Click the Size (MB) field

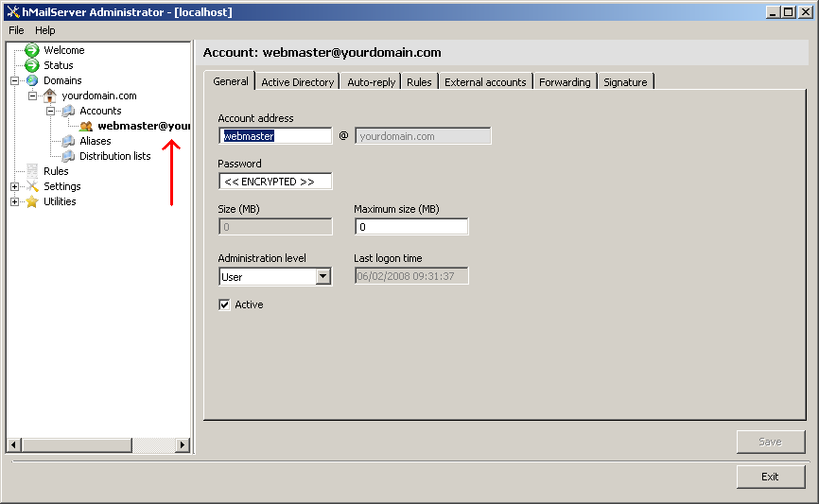tap(275, 227)
